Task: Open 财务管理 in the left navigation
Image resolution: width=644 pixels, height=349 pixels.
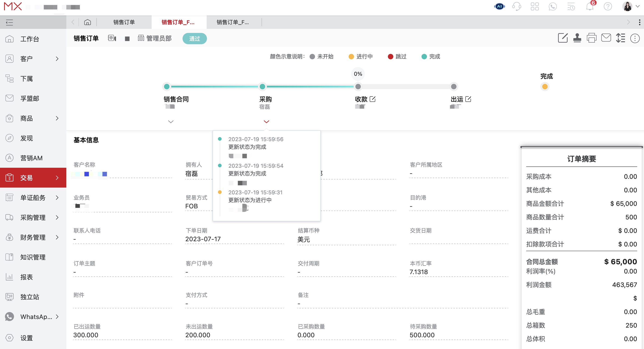Action: tap(33, 237)
